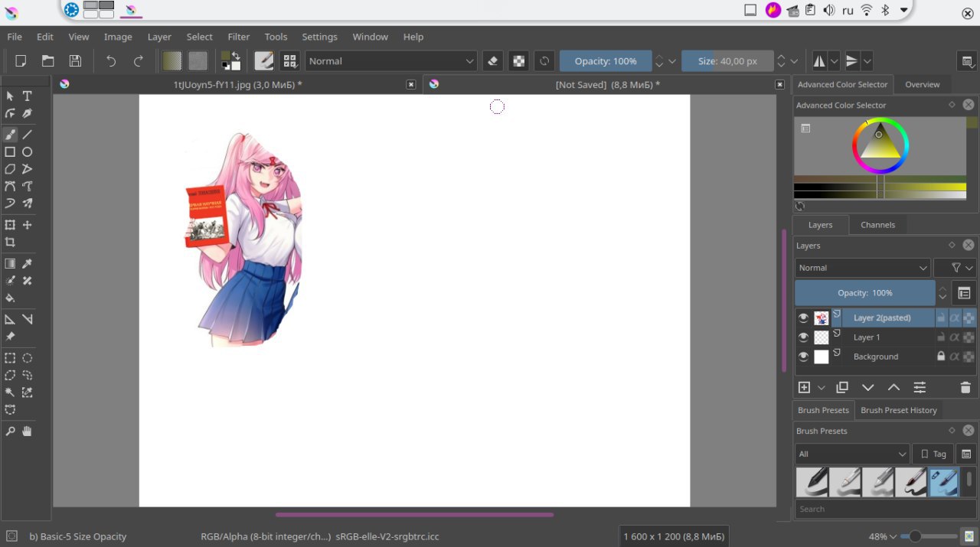Open the brush preset chooser grid
Viewport: 980px width, 547px height.
pyautogui.click(x=289, y=61)
